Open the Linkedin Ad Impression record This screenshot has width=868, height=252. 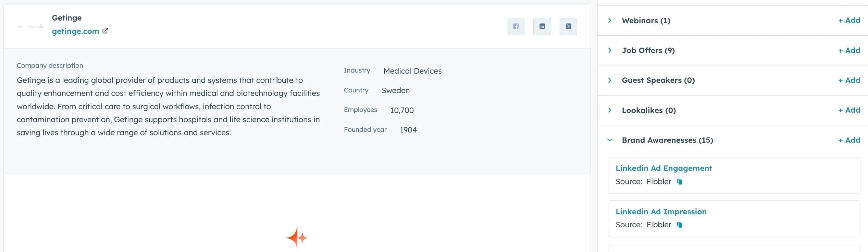point(661,212)
